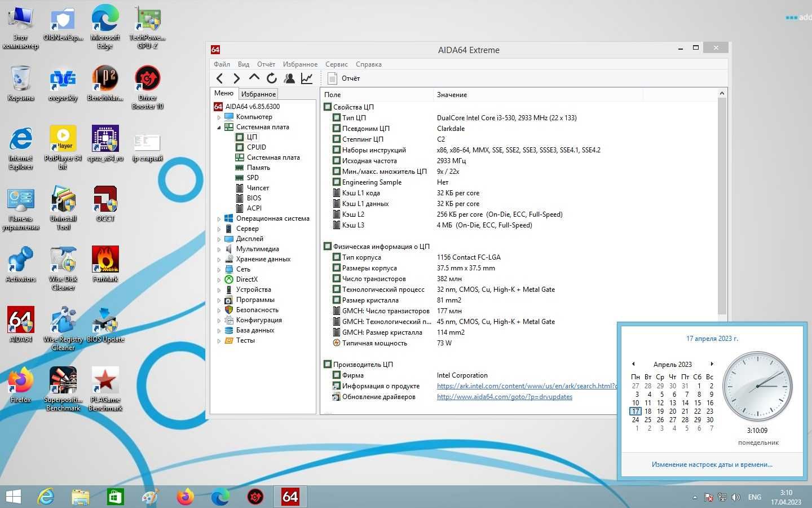The width and height of the screenshot is (812, 508).
Task: Select AIDA64 v6.85.6300 root node
Action: pyautogui.click(x=253, y=107)
